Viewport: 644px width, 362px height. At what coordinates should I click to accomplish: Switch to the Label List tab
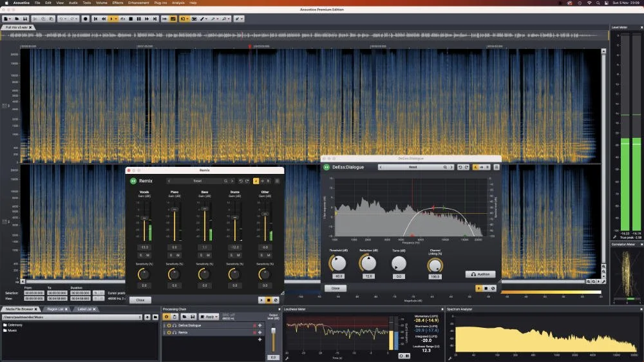(84, 309)
